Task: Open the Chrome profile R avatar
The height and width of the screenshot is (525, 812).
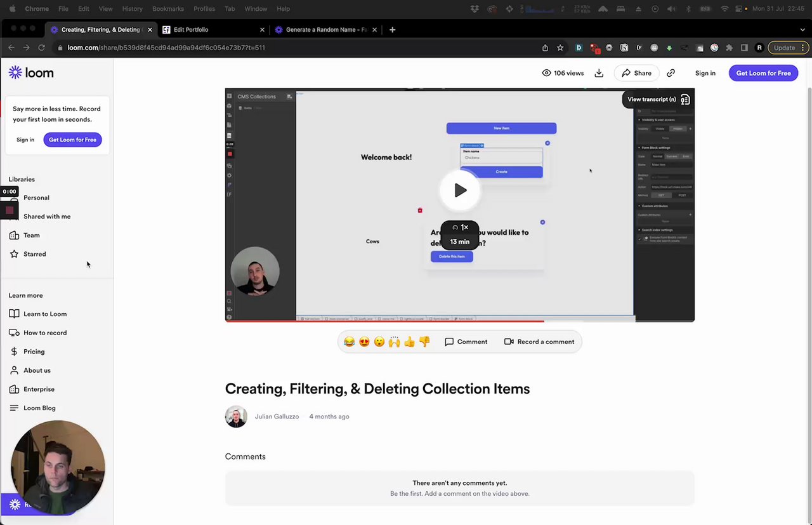Action: pyautogui.click(x=759, y=48)
